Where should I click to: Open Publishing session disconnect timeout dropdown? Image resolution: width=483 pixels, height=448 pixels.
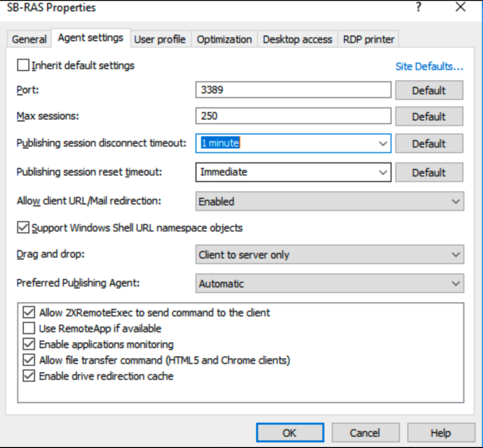pos(384,143)
